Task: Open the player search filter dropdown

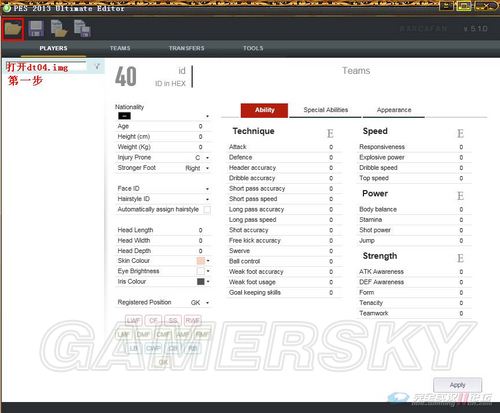Action: point(97,67)
